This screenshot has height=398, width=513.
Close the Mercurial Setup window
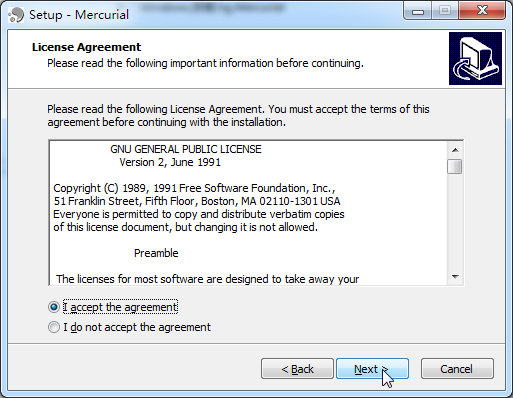click(x=482, y=11)
